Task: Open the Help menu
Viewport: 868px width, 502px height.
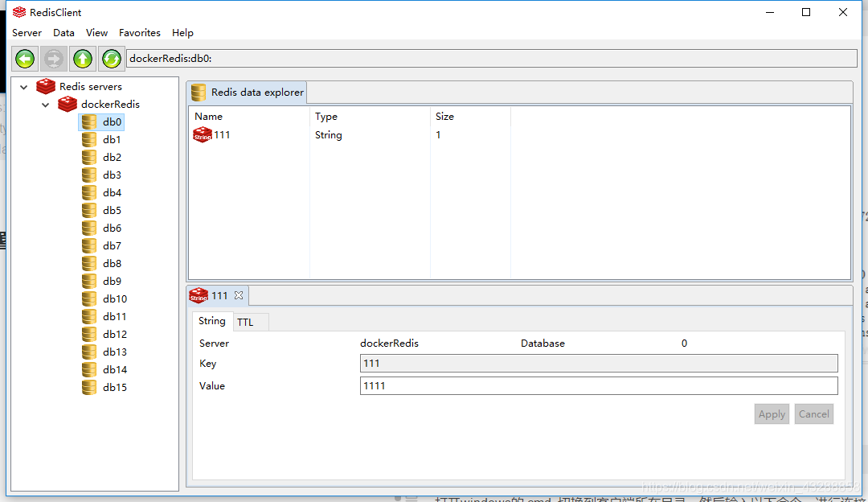Action: [x=182, y=33]
